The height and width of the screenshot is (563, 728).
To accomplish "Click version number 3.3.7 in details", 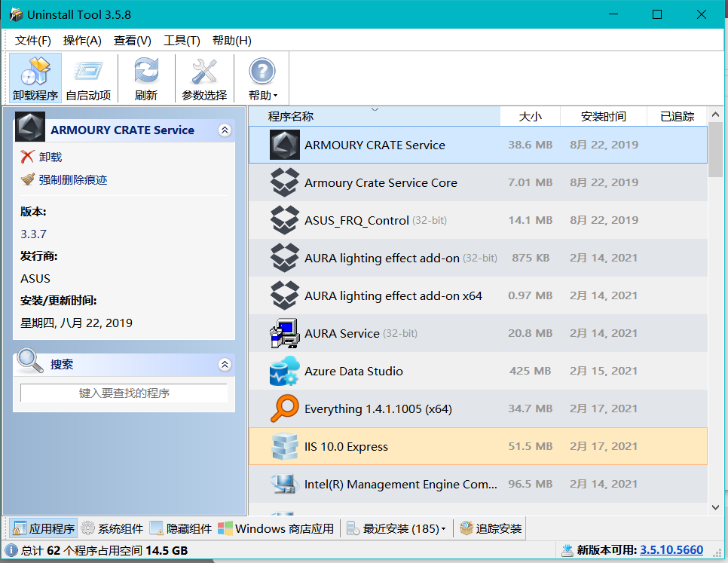I will (33, 234).
